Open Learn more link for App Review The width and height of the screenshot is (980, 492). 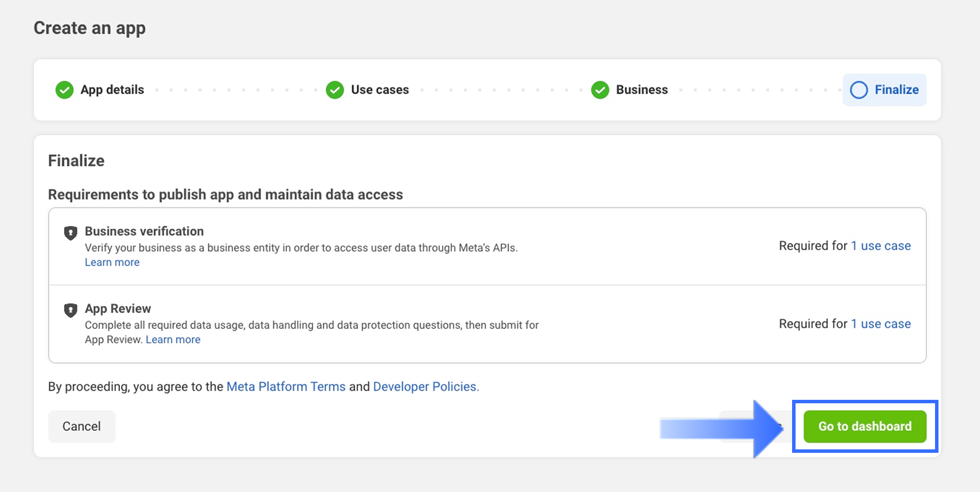pos(173,339)
